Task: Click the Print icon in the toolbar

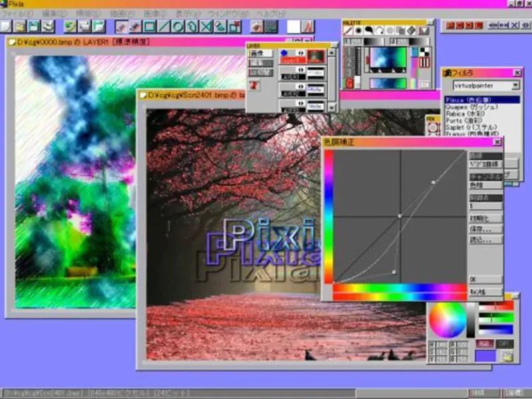Action: (x=48, y=27)
